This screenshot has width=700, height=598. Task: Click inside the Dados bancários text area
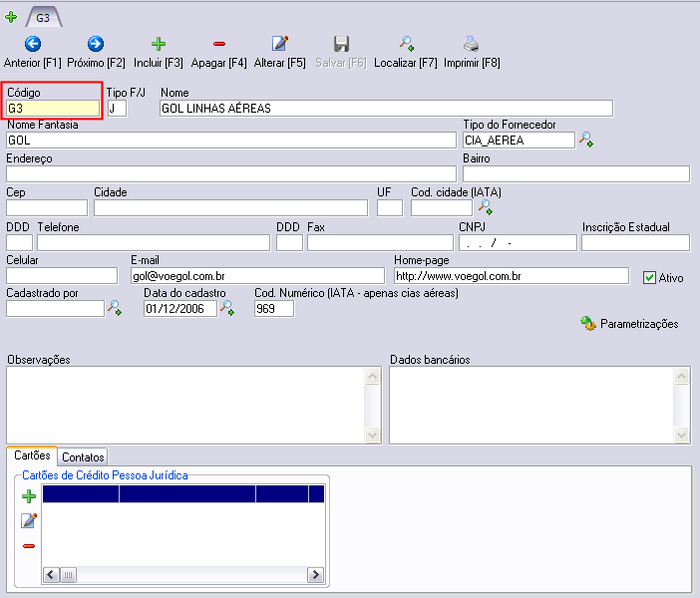pos(531,406)
